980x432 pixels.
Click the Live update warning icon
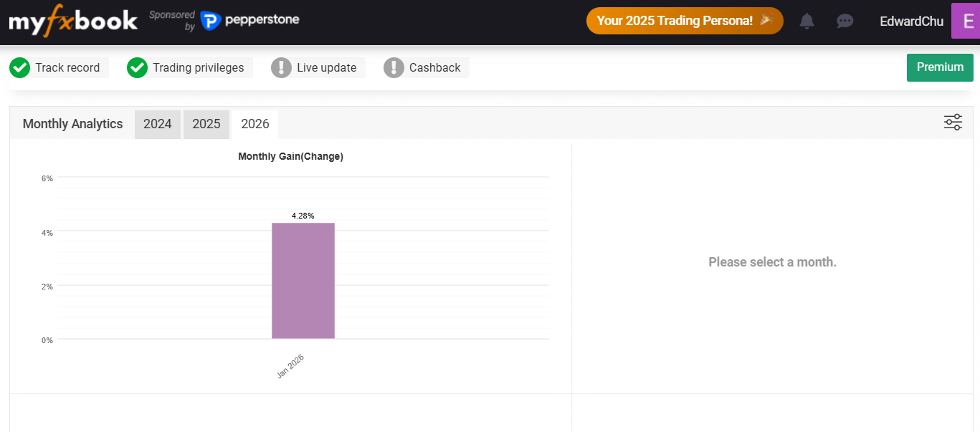coord(281,67)
